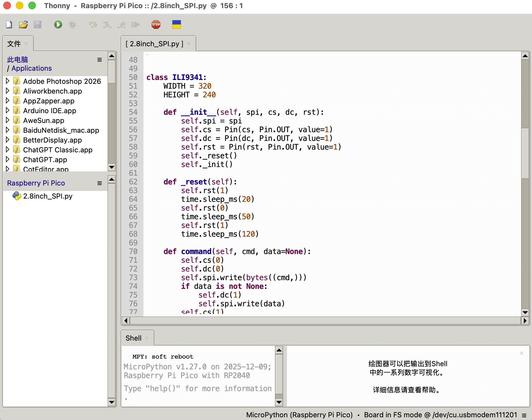
Task: Click on the 'def command' definition line
Action: 237,251
